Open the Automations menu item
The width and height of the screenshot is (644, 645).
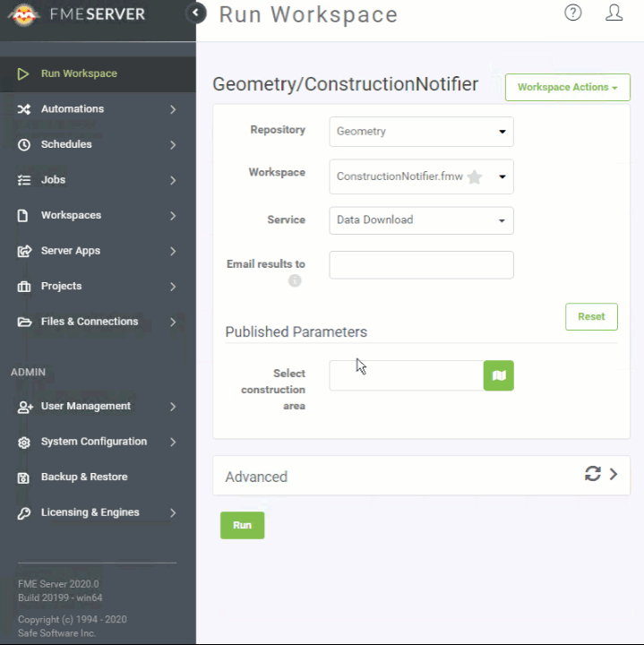click(98, 109)
